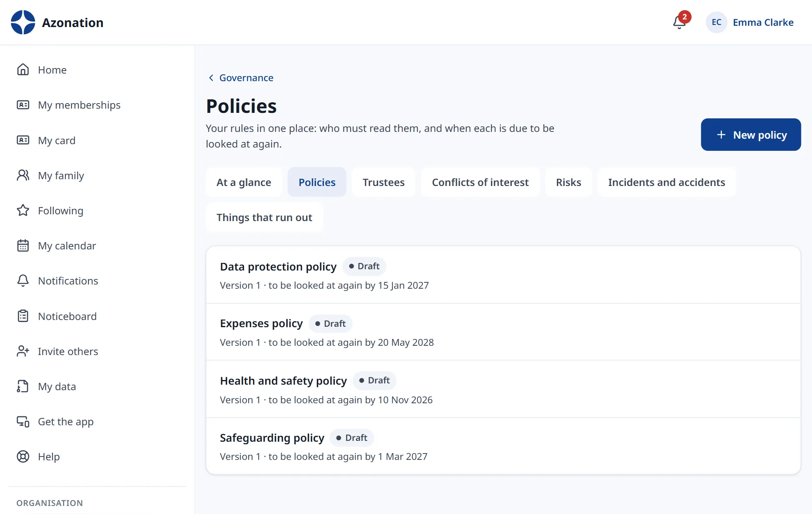Open the Safeguarding policy entry
This screenshot has height=514, width=812.
coord(503,446)
